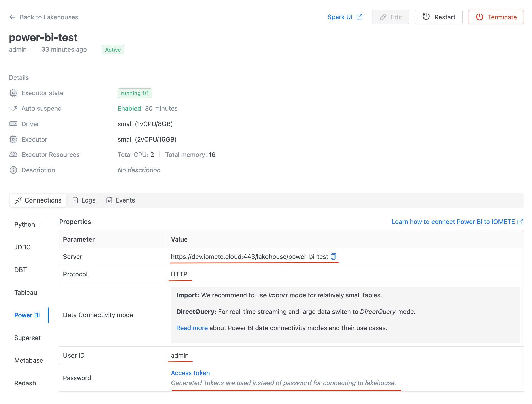Screen dimensions: 532x404
Task: Copy the Server URL with copy icon
Action: 333,256
